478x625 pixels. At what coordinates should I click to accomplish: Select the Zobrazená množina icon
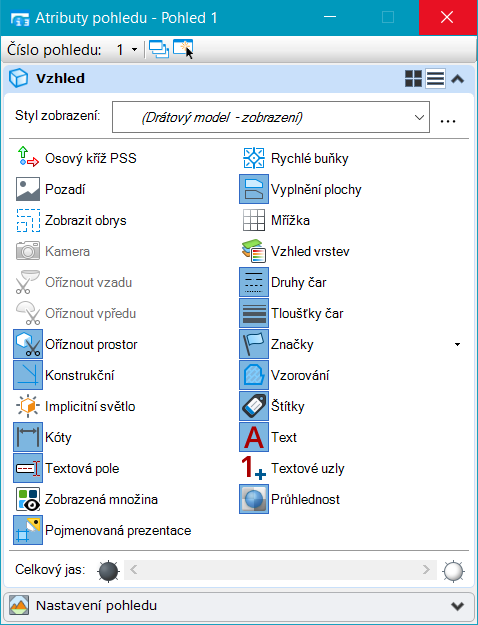click(28, 499)
